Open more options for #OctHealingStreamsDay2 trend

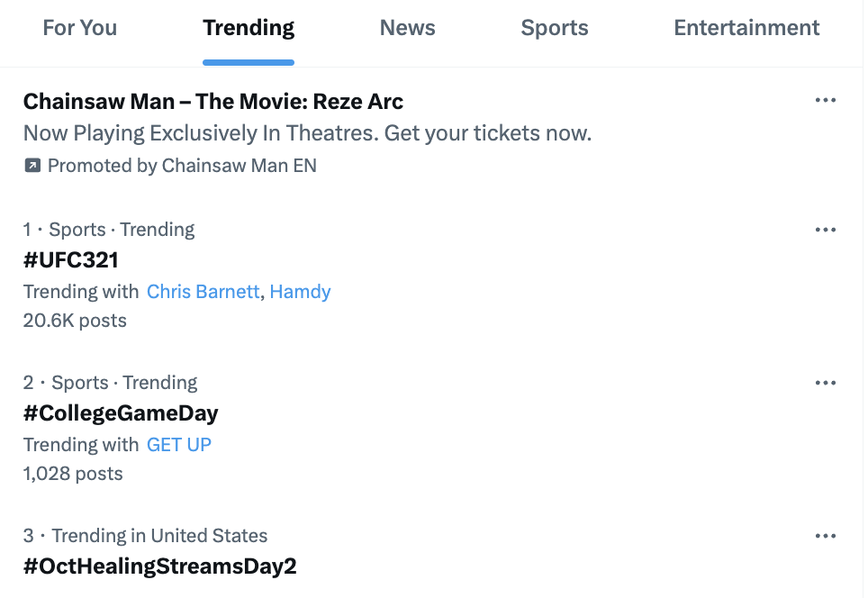tap(825, 536)
